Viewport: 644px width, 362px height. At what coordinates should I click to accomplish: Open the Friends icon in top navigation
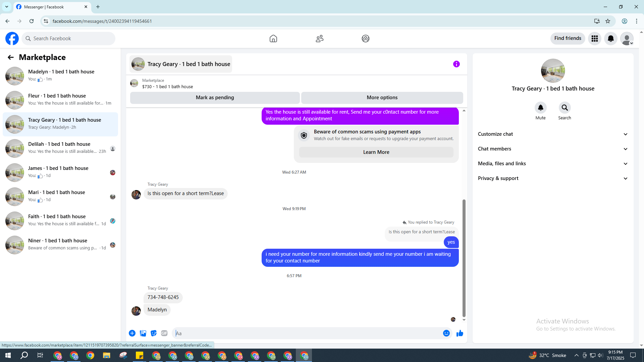coord(320,39)
